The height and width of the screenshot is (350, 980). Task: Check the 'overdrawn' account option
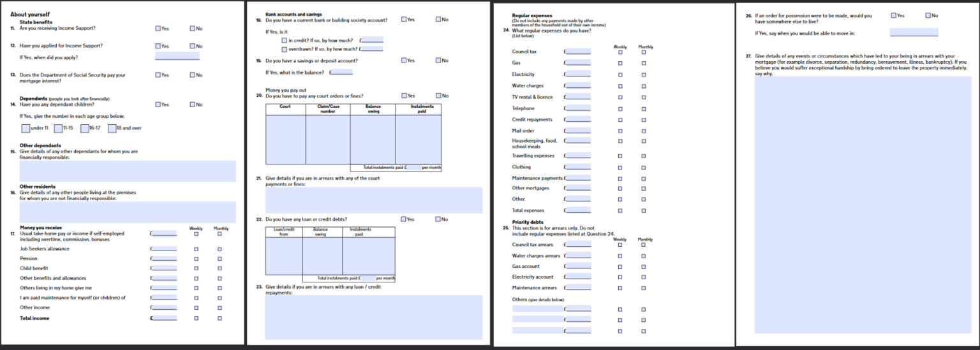(x=284, y=49)
